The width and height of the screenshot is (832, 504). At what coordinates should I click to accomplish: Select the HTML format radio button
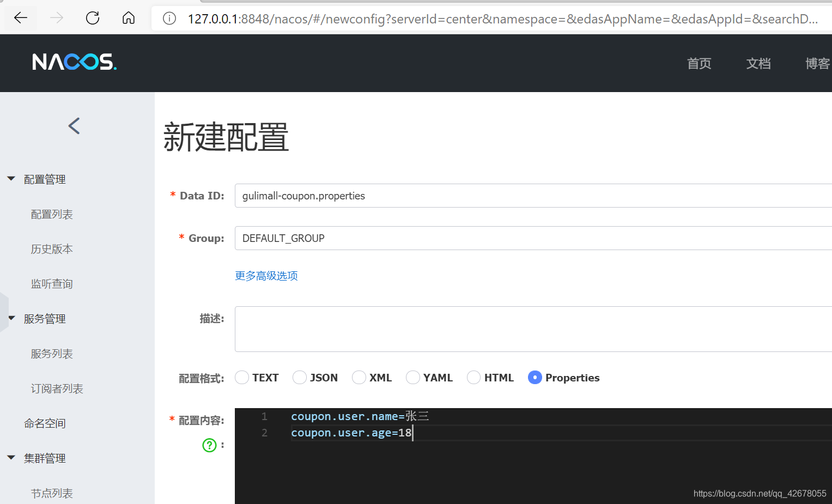[473, 377]
